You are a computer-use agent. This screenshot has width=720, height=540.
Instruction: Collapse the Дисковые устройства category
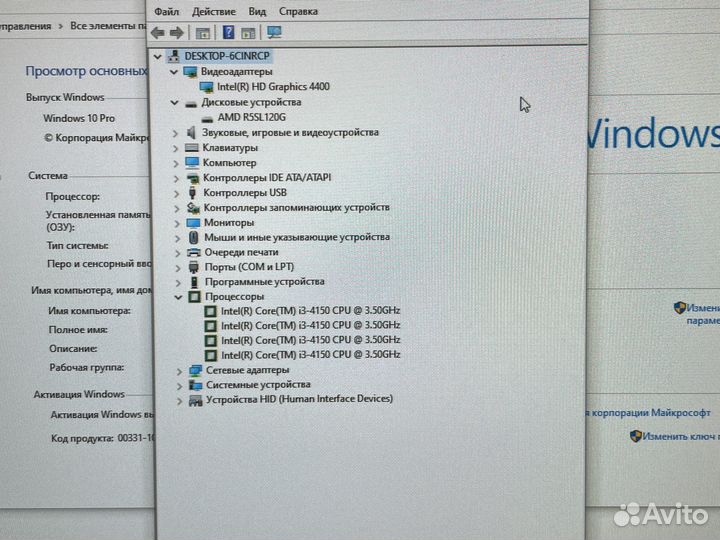(174, 103)
